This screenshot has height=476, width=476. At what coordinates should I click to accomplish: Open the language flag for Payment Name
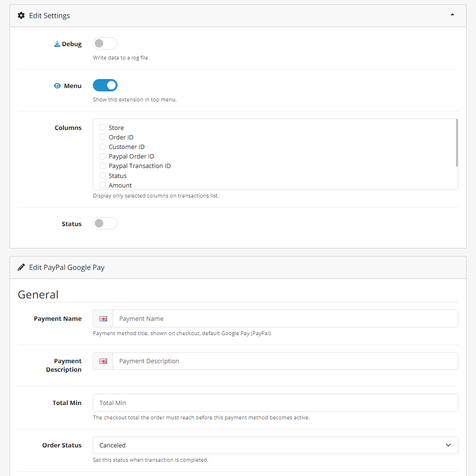103,318
